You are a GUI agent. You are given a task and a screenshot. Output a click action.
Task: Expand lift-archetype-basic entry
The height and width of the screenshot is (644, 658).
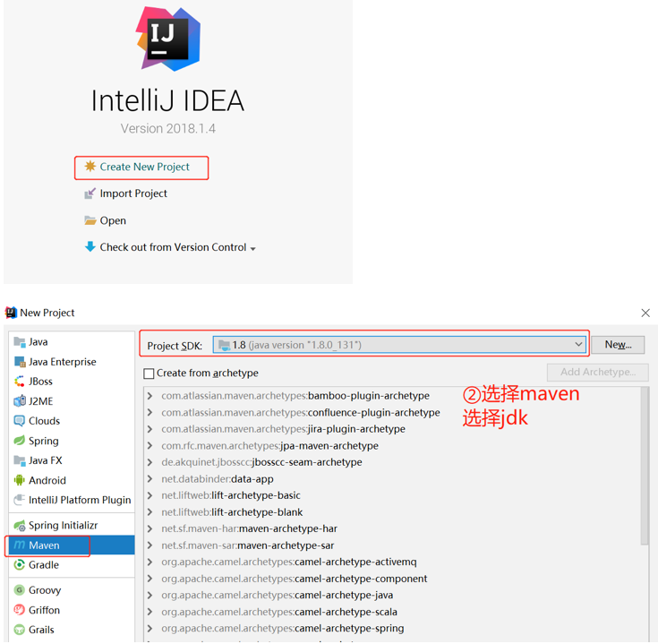tap(150, 495)
